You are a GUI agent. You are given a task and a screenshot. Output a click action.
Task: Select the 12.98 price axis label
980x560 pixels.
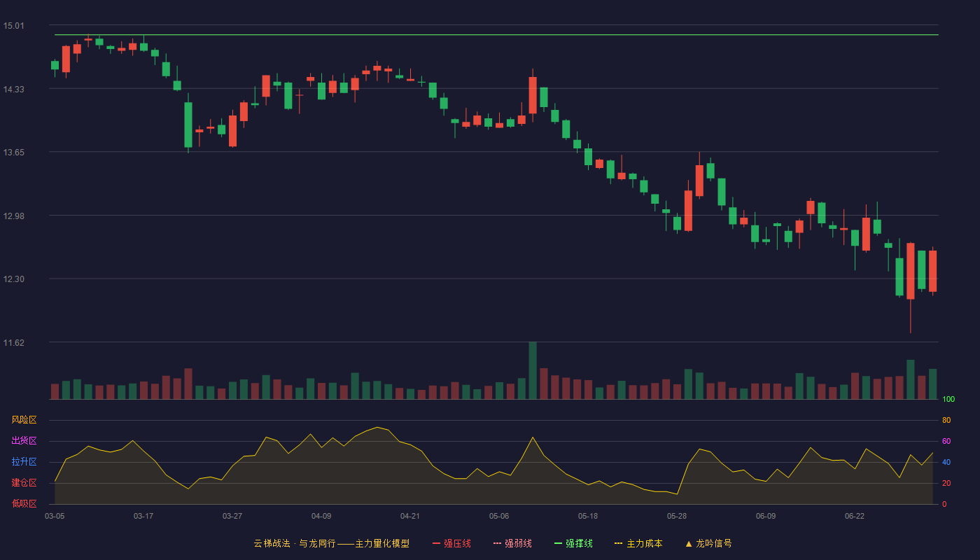point(14,216)
